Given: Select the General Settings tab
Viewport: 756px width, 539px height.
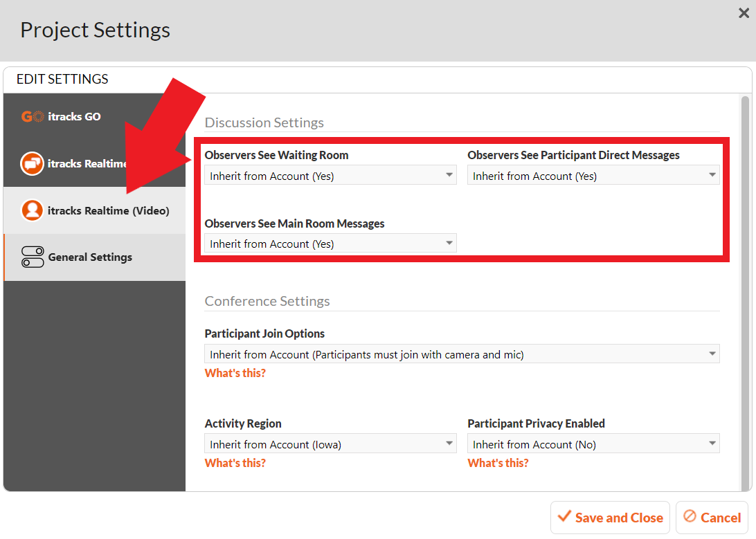Looking at the screenshot, I should [x=94, y=257].
